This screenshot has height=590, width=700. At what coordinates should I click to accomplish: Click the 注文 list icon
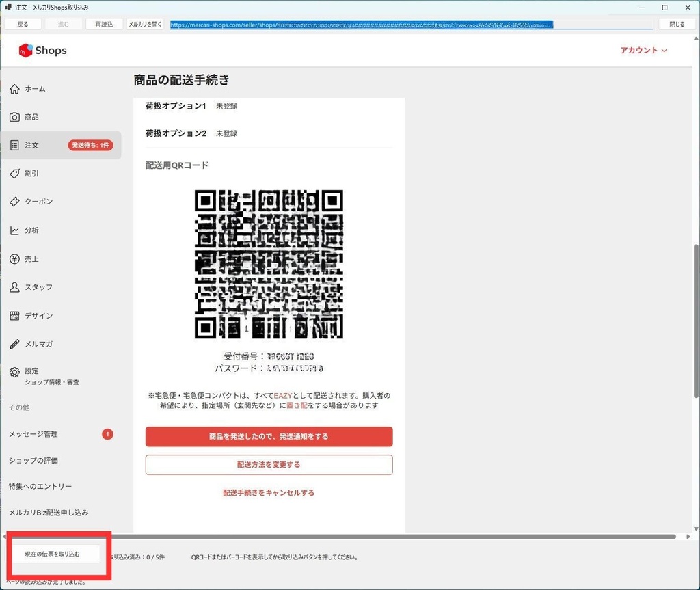pyautogui.click(x=15, y=145)
